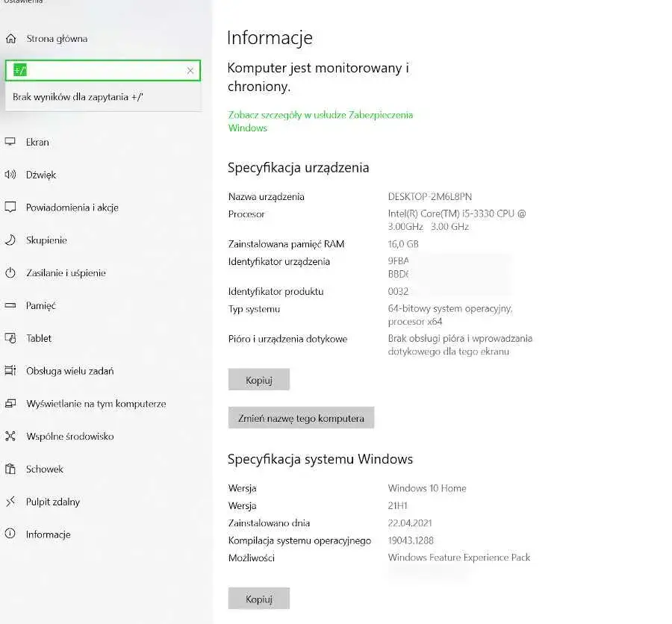Click the Dźwięk speaker icon
Screen dimensions: 672x624
(10, 175)
